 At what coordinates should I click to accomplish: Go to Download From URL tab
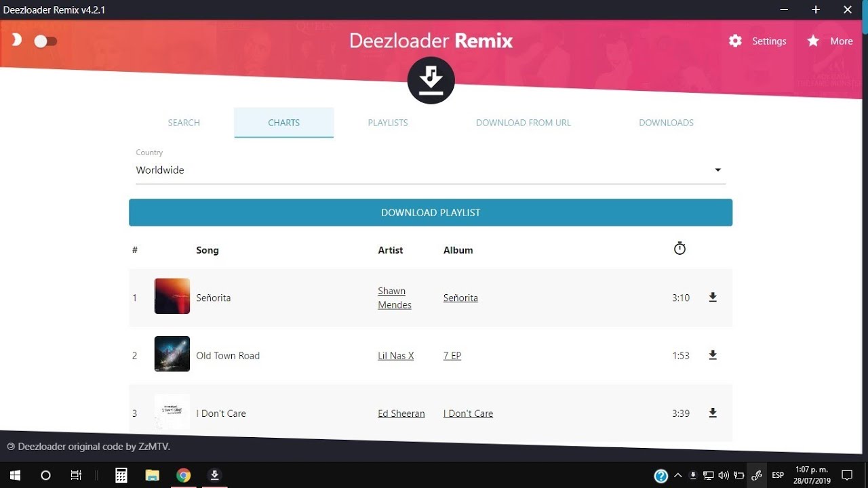(x=524, y=123)
